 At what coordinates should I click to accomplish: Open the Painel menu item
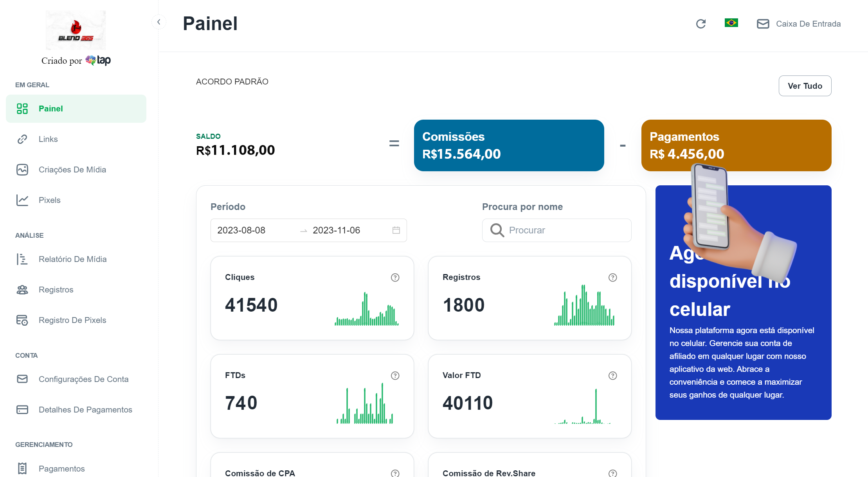tap(76, 109)
